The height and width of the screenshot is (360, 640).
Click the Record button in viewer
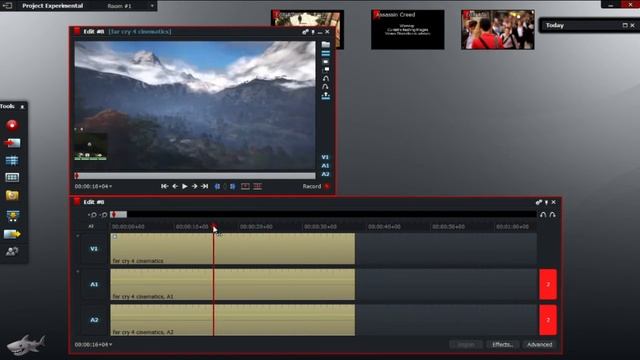tap(316, 186)
